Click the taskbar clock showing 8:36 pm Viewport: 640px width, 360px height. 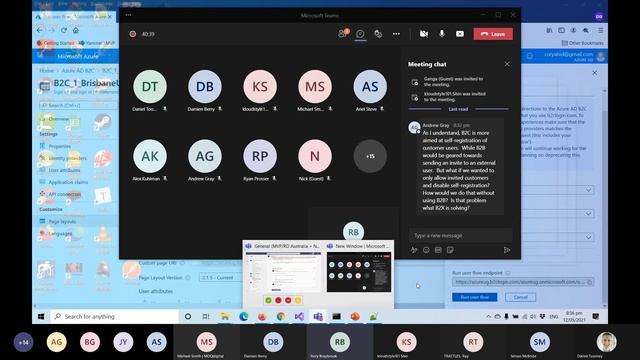[x=574, y=316]
